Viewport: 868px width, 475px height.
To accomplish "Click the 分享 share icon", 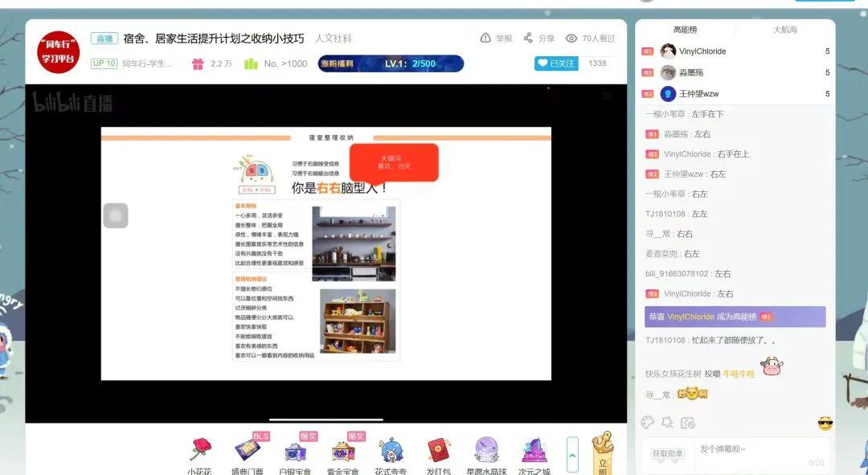I will point(528,38).
